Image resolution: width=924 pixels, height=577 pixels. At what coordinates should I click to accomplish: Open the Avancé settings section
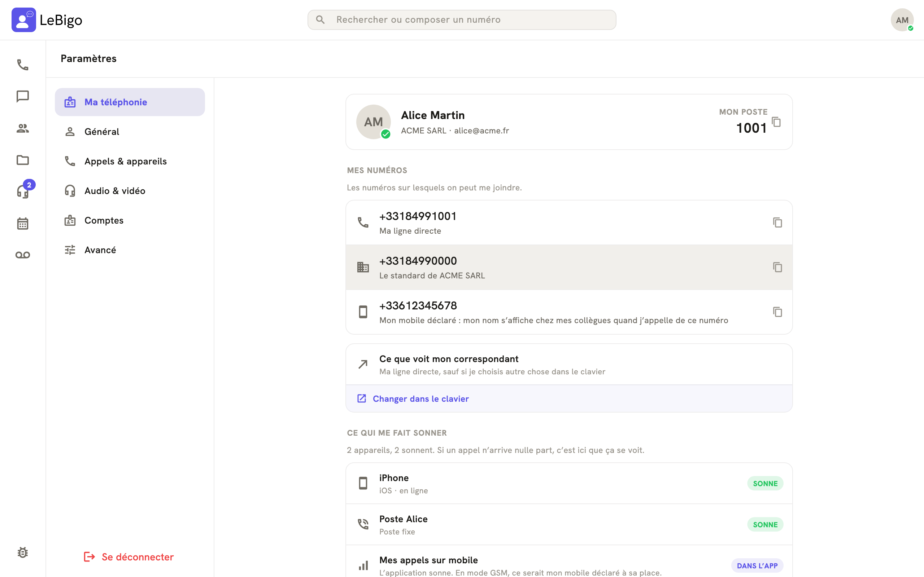coord(130,250)
